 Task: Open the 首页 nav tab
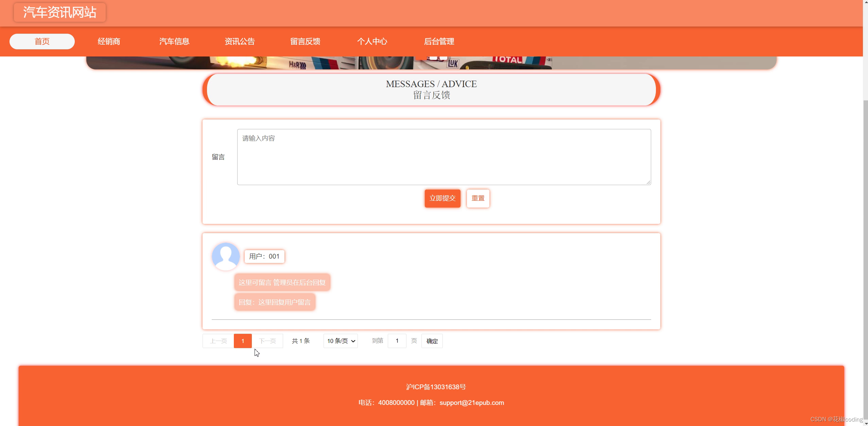coord(42,42)
